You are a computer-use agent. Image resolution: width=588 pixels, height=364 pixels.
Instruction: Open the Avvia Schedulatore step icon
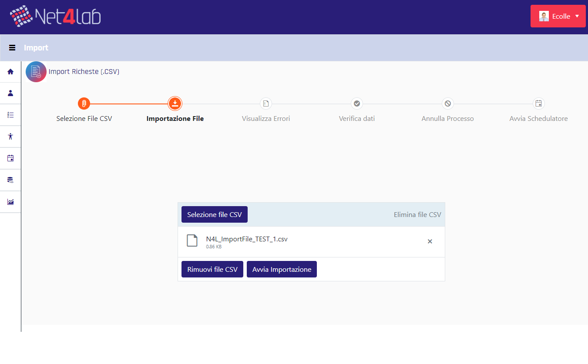click(539, 104)
